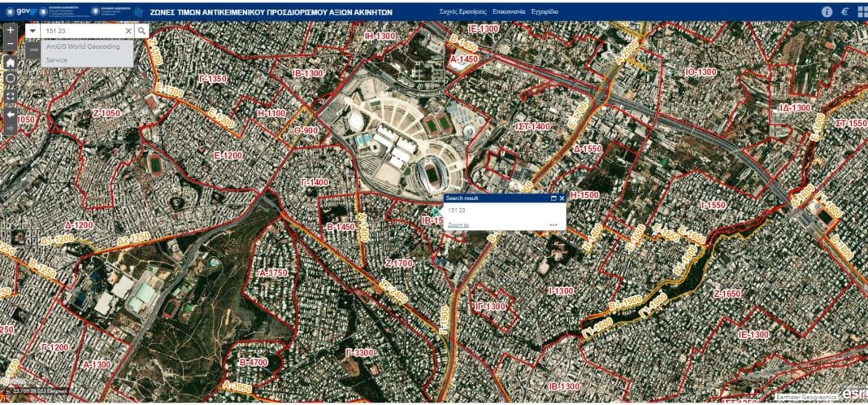Open the Επικοινωνία header link
This screenshot has width=868, height=405.
pos(508,12)
